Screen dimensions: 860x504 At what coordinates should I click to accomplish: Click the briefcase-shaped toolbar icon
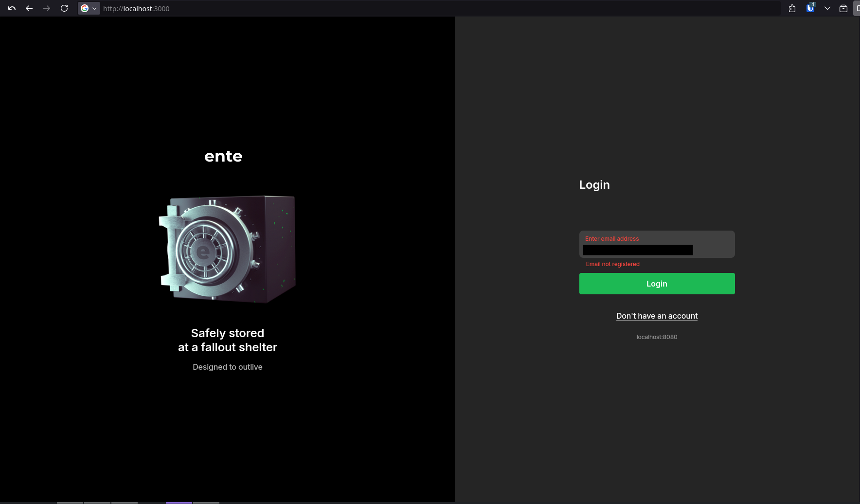843,8
